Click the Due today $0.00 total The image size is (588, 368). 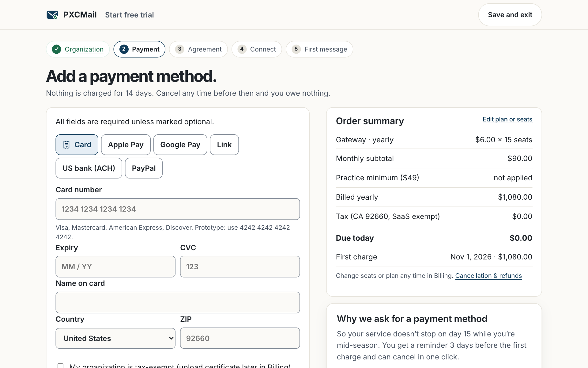click(521, 238)
